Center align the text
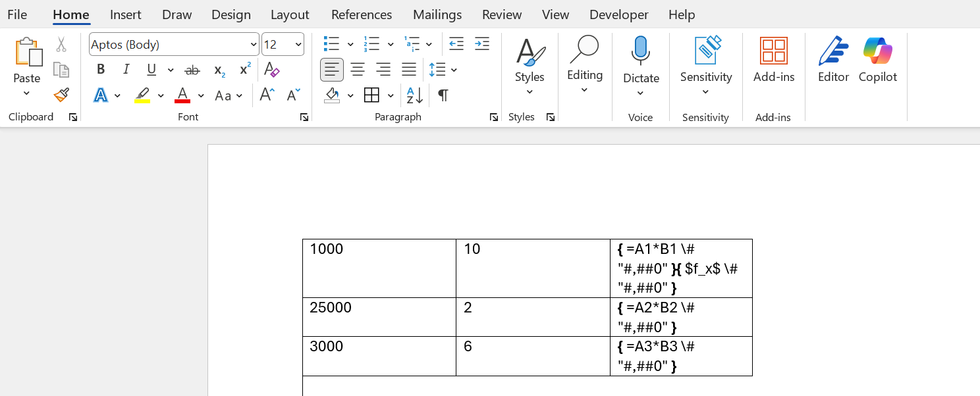Screen dimensions: 980x396 (x=358, y=70)
